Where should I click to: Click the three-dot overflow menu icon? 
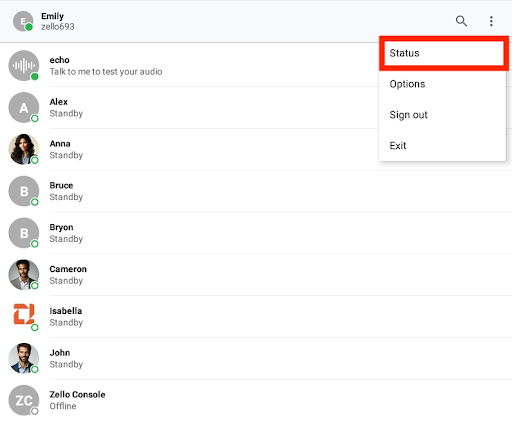tap(491, 21)
